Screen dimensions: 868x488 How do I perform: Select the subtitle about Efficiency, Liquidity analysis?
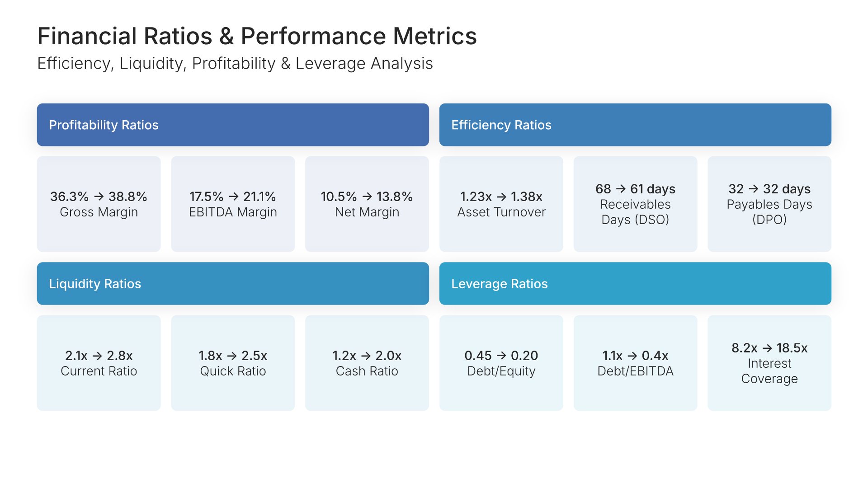pos(235,64)
